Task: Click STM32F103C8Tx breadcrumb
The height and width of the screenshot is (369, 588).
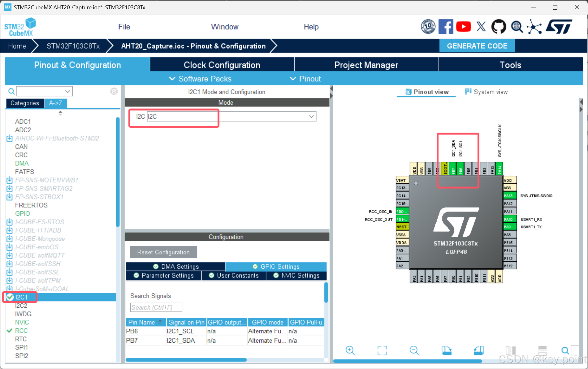Action: pos(73,46)
